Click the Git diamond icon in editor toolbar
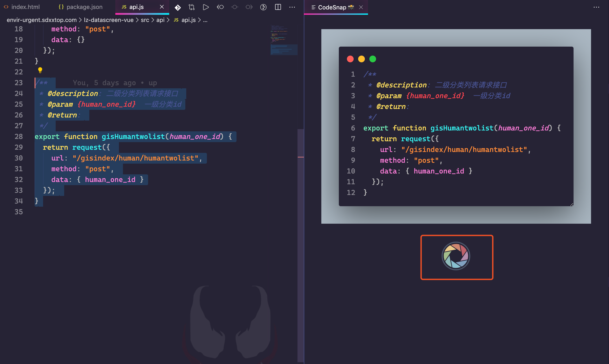This screenshot has height=364, width=609. click(177, 7)
